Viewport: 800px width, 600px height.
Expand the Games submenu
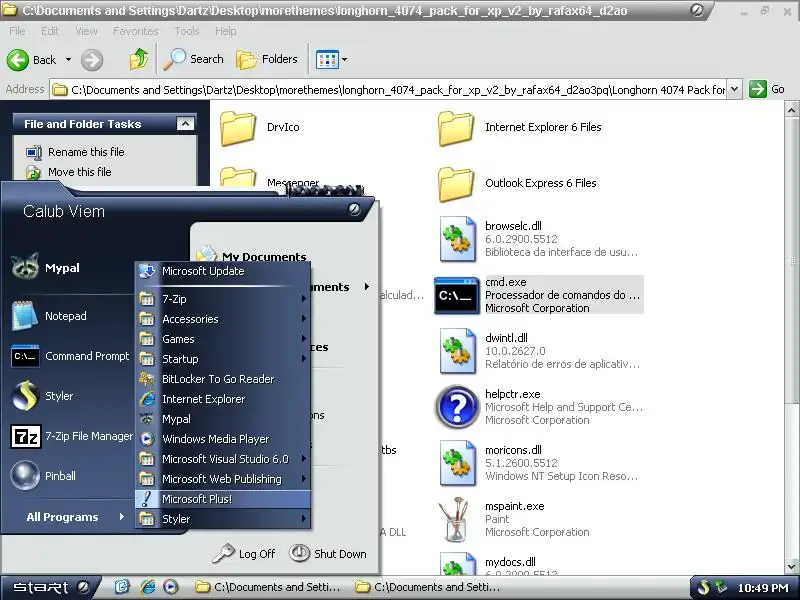pos(222,339)
